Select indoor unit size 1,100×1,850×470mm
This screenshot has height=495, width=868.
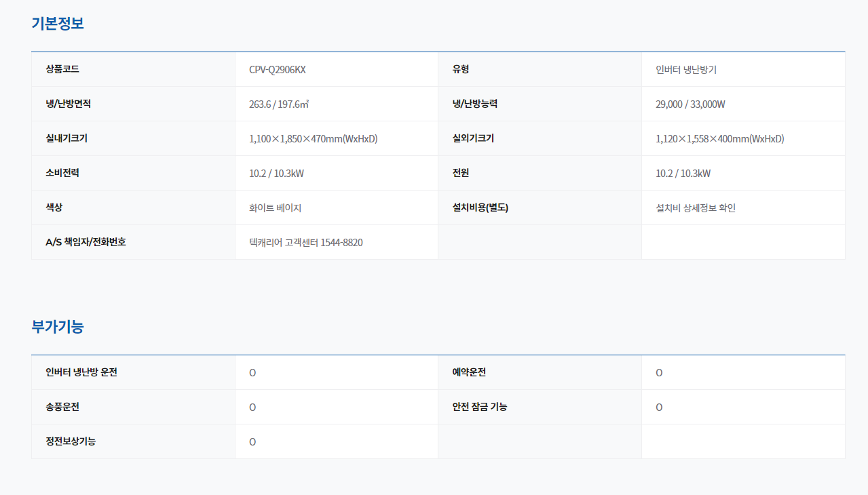click(313, 139)
